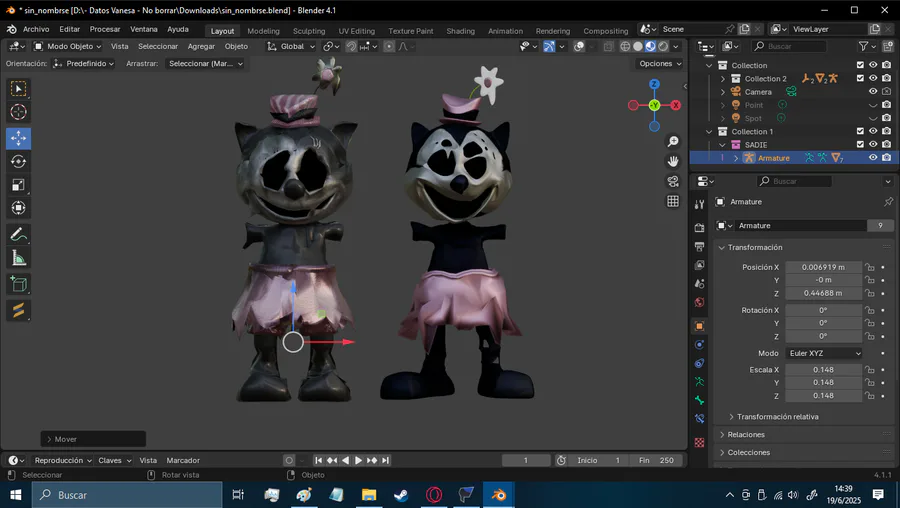Screen dimensions: 900x508
Task: Click the 3D Cursor tool
Action: 18,112
